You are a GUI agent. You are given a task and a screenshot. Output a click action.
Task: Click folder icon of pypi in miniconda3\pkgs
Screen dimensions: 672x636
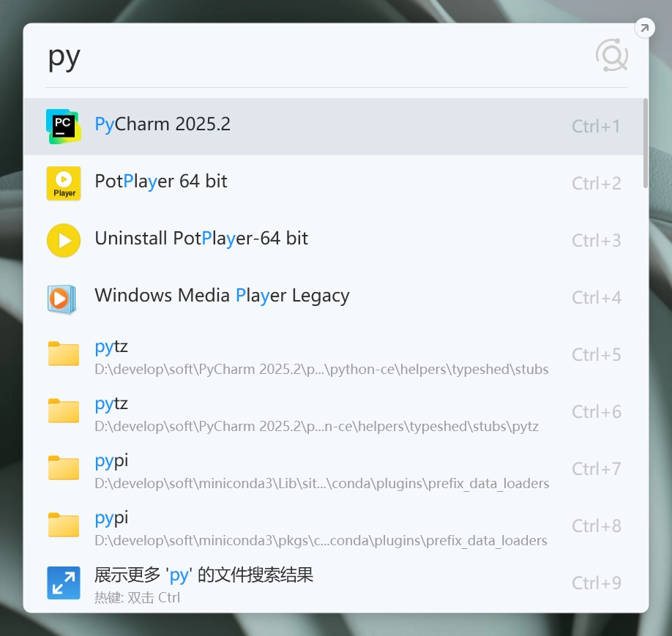tap(64, 525)
